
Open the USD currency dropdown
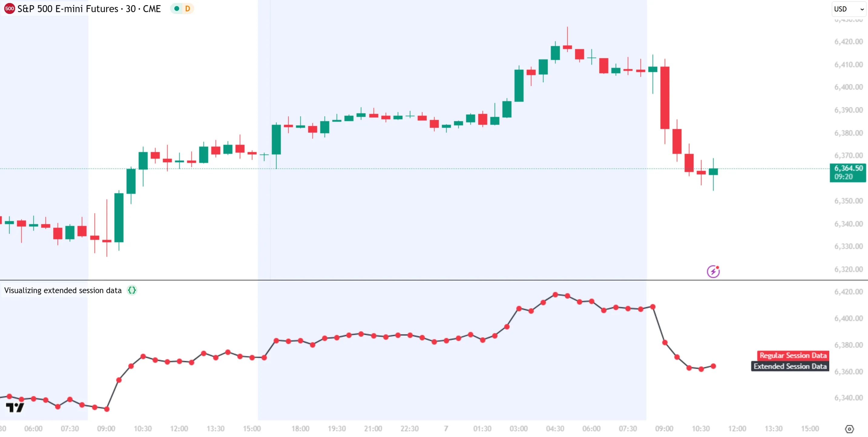tap(848, 9)
